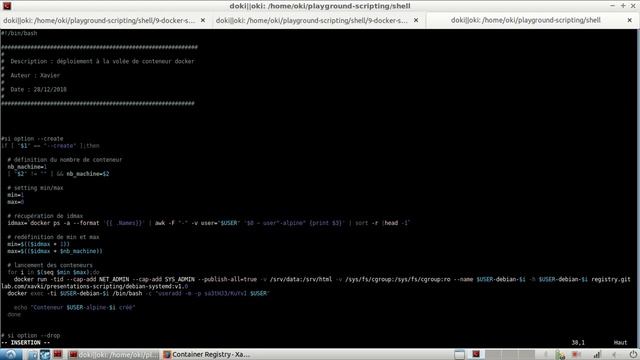Minimize the terminal window
This screenshot has height=360, width=640.
tap(612, 6)
